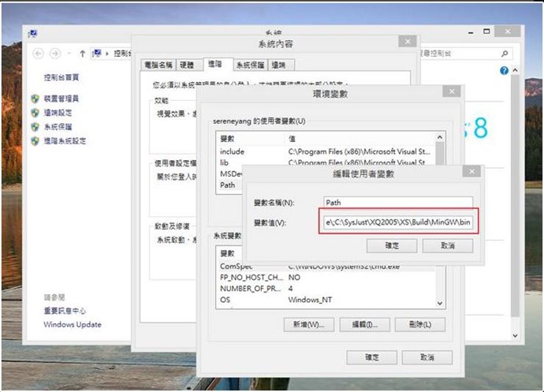
Task: Click the 變數值 field with MinGW path
Action: 398,222
